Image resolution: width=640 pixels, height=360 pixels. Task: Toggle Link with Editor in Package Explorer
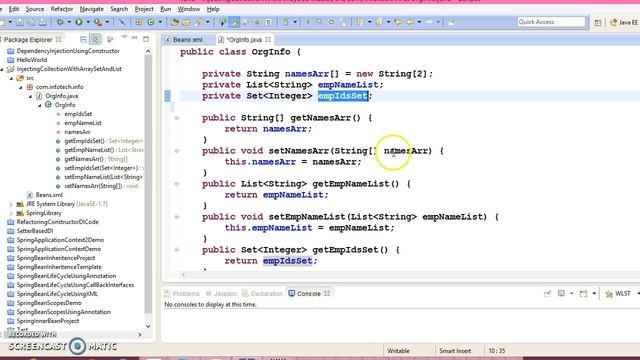click(96, 39)
